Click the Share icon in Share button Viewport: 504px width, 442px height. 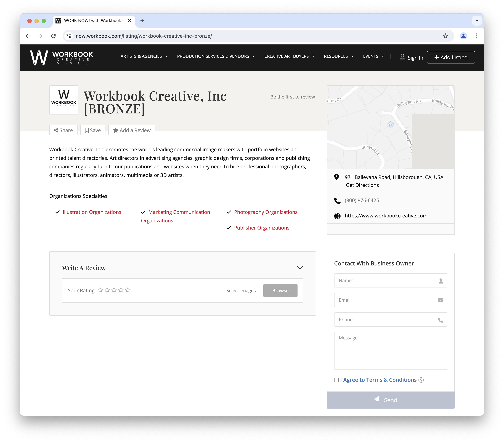click(56, 130)
